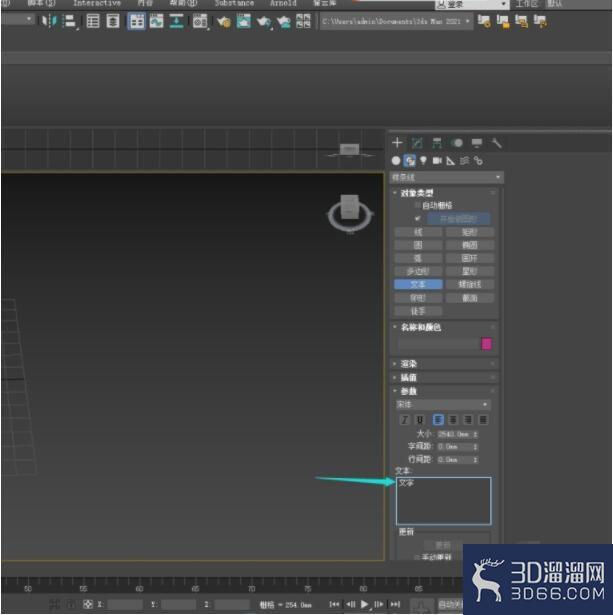Screen dimensions: 613x615
Task: Click Render in the Cloud icon
Action: click(284, 22)
